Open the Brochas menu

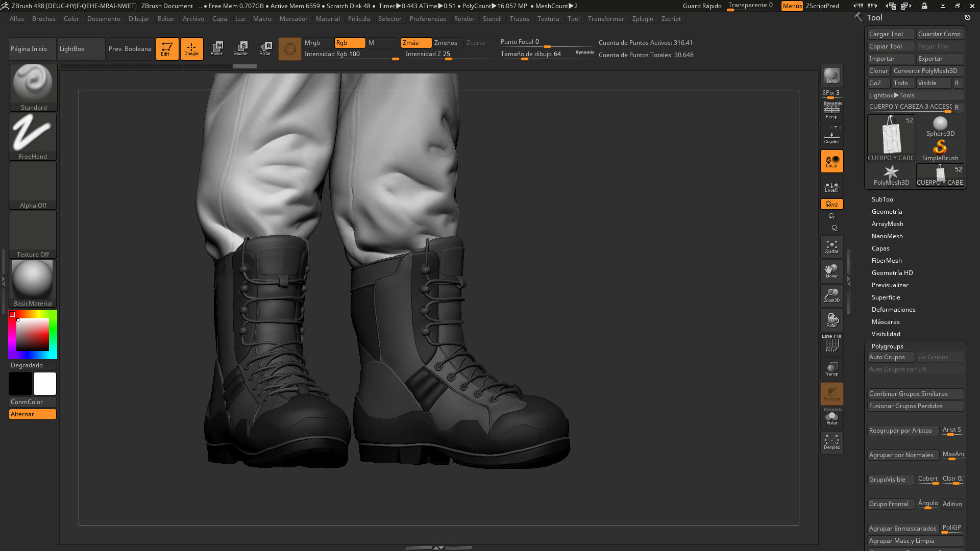pos(44,19)
